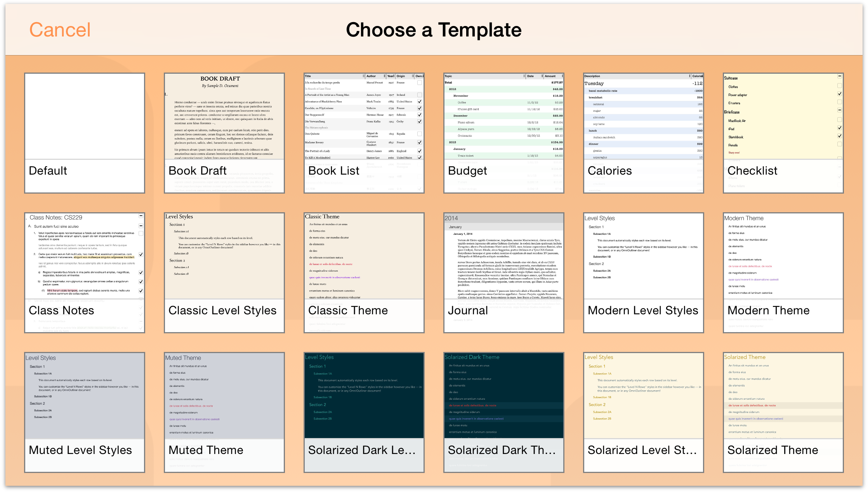This screenshot has width=868, height=492.
Task: Pick the Budget template
Action: point(504,133)
